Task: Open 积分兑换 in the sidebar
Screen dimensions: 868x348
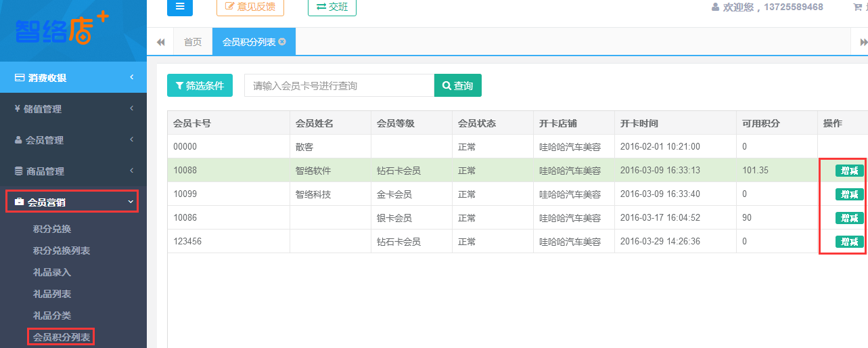Action: [52, 229]
